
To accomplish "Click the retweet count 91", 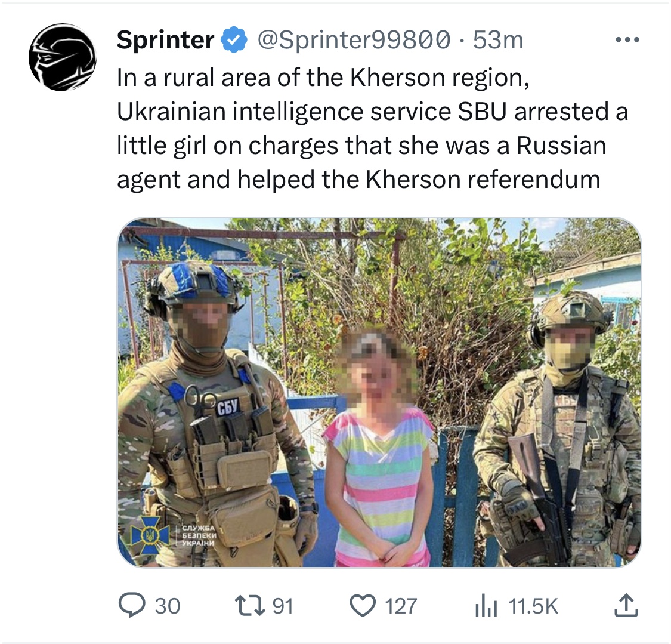I will (x=283, y=606).
